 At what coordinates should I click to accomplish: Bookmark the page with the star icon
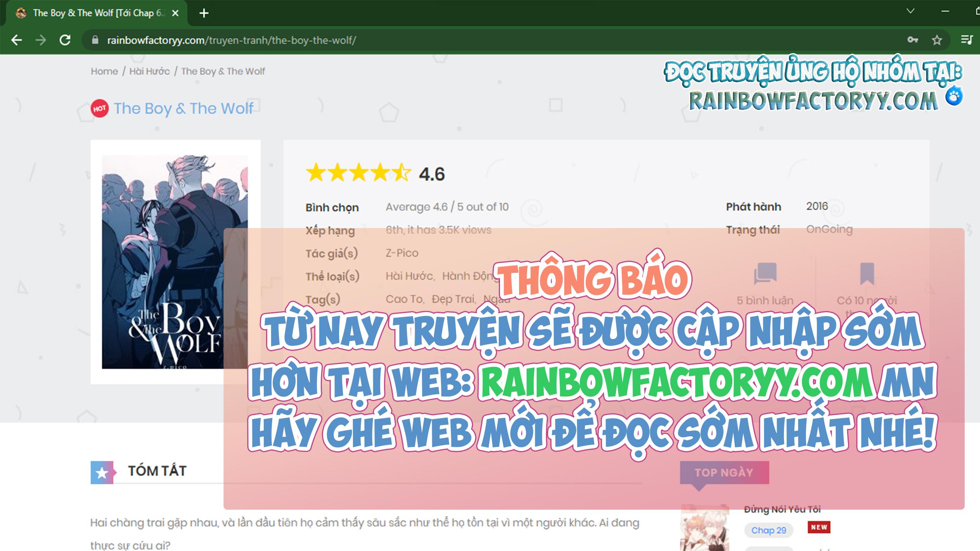click(x=937, y=39)
